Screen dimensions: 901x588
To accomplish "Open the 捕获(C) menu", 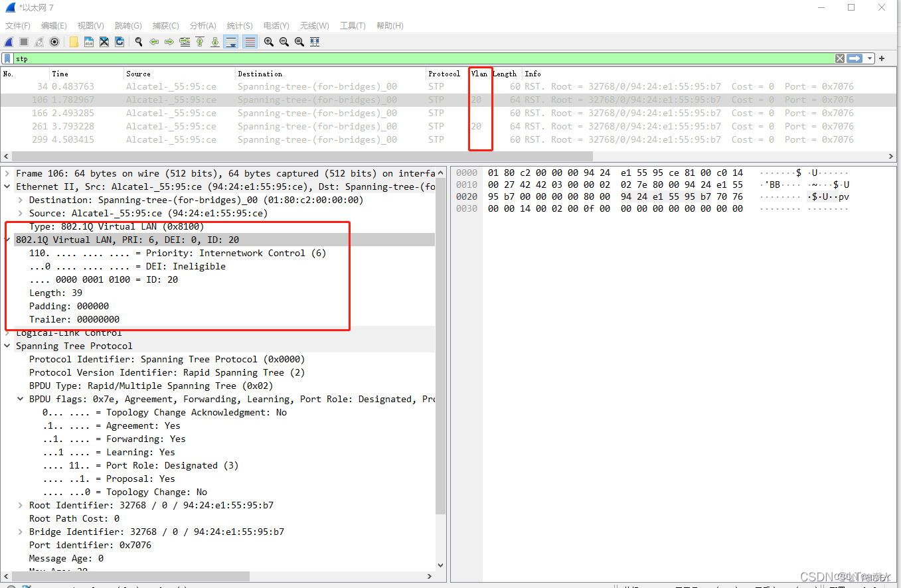I will pyautogui.click(x=165, y=25).
